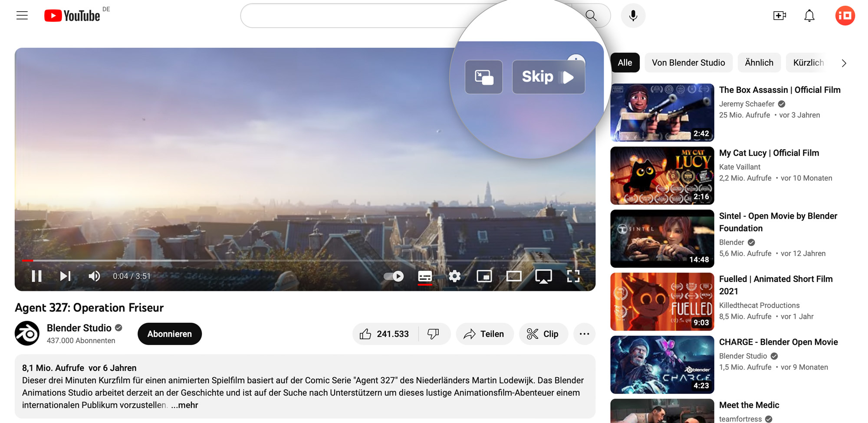868x423 pixels.
Task: Open Fuelled | Animated Short Film title
Action: coord(776,285)
